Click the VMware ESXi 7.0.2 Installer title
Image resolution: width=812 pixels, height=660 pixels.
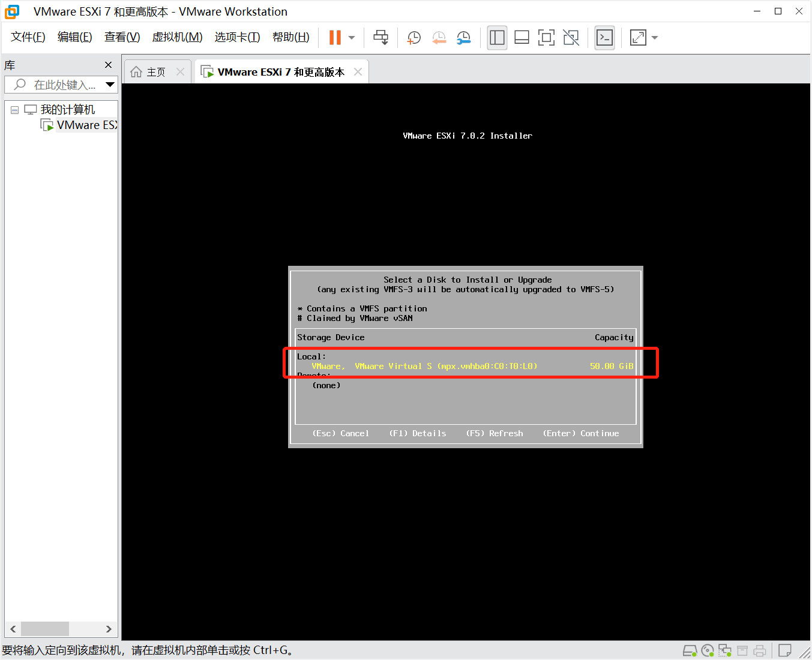(x=468, y=136)
